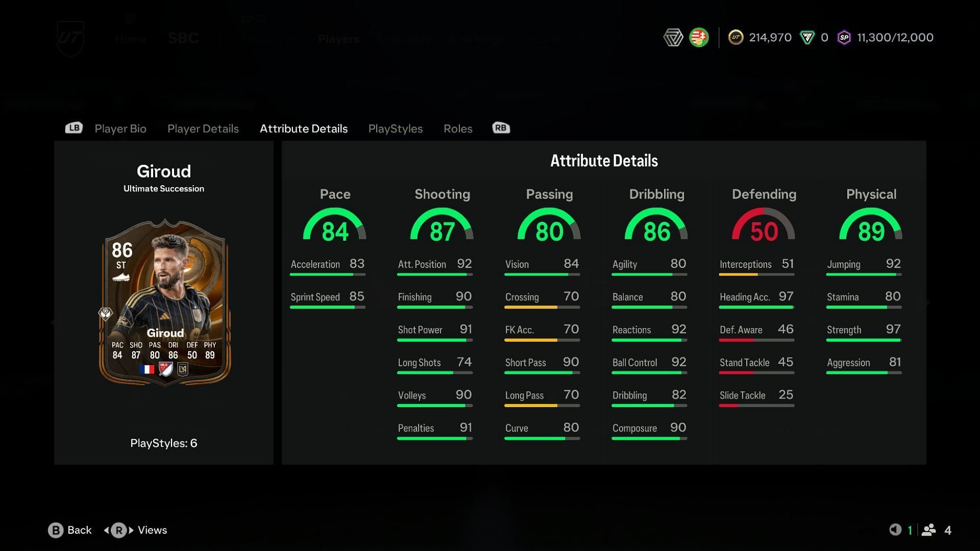Screen dimensions: 980x551
Task: Switch to PlayStyles tab
Action: coord(395,128)
